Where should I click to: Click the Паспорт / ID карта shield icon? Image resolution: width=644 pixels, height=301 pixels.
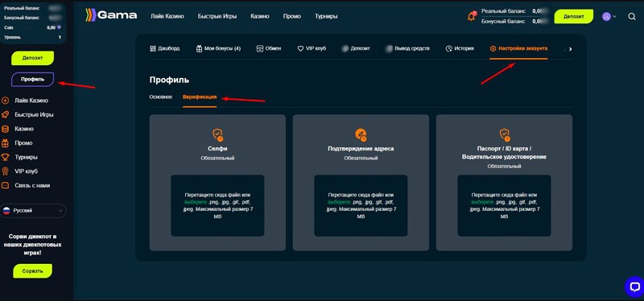505,134
